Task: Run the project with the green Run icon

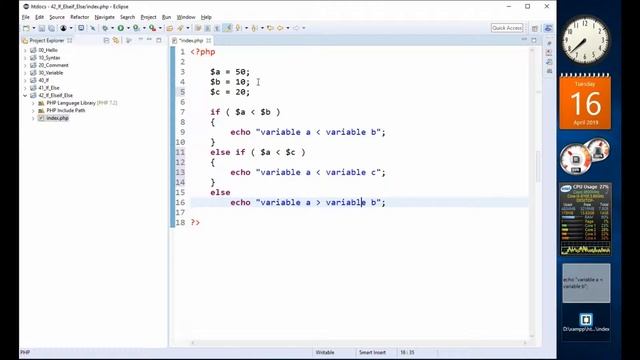Action: (x=120, y=28)
